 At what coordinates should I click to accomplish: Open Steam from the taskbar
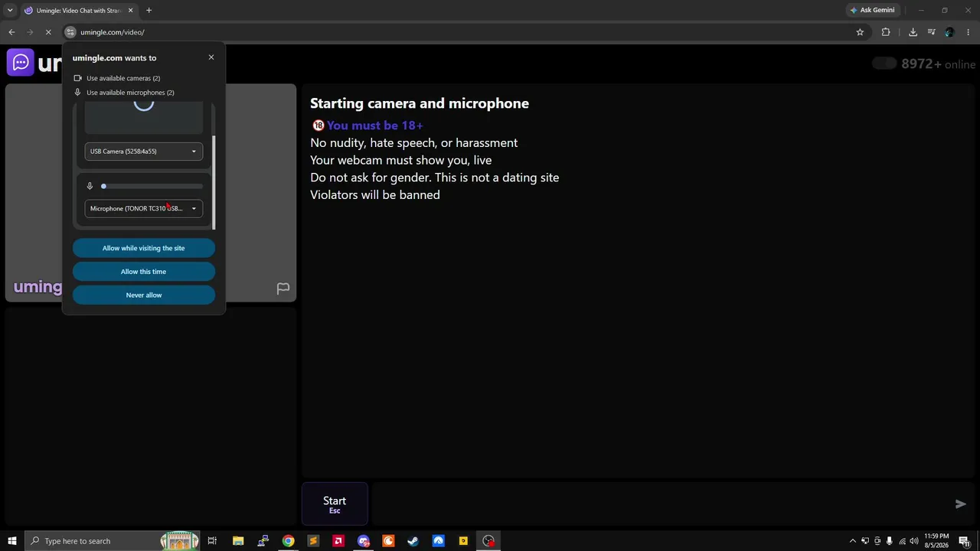point(413,541)
